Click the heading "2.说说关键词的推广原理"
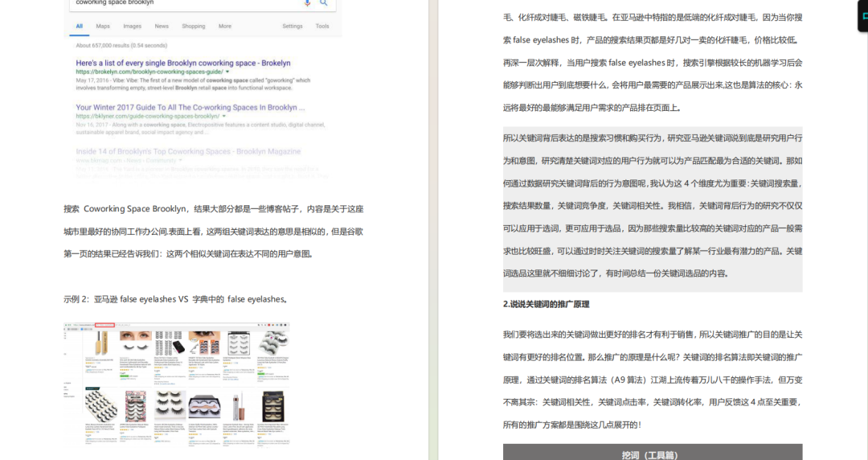 pyautogui.click(x=546, y=304)
